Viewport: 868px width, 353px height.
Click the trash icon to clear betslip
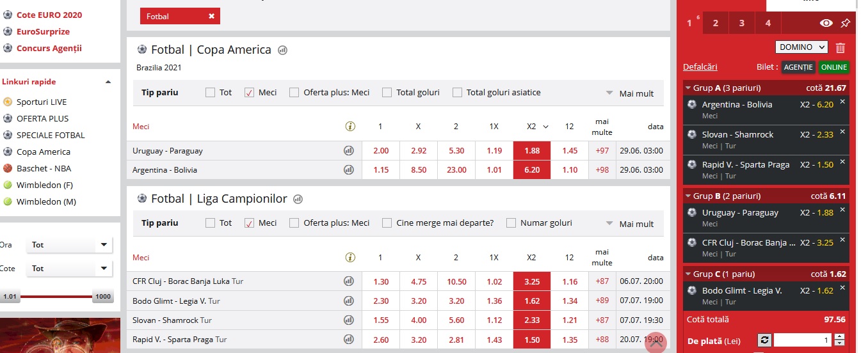pos(840,47)
